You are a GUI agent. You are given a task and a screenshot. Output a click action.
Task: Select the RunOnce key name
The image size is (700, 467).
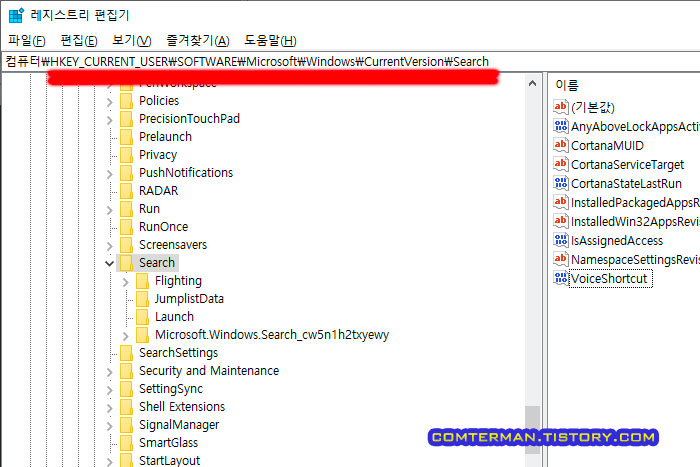(x=163, y=227)
